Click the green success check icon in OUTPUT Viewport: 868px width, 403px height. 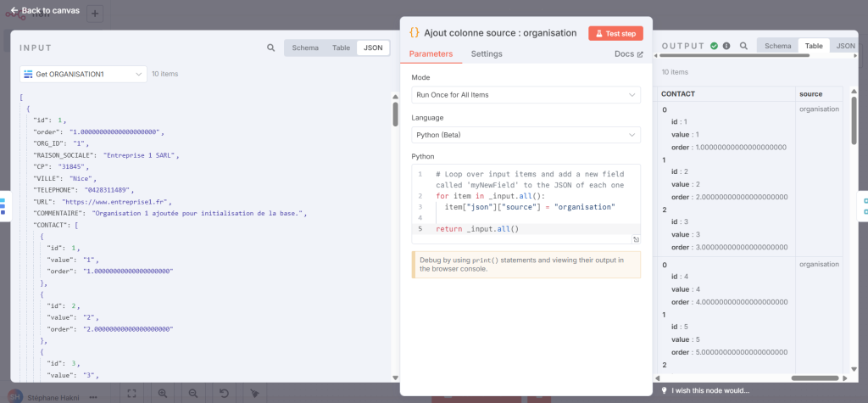coord(714,46)
